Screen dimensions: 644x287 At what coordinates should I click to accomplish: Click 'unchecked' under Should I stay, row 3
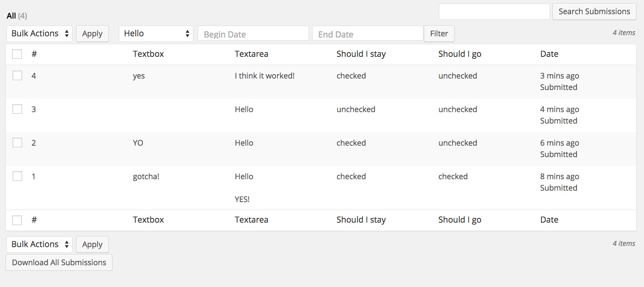(356, 109)
